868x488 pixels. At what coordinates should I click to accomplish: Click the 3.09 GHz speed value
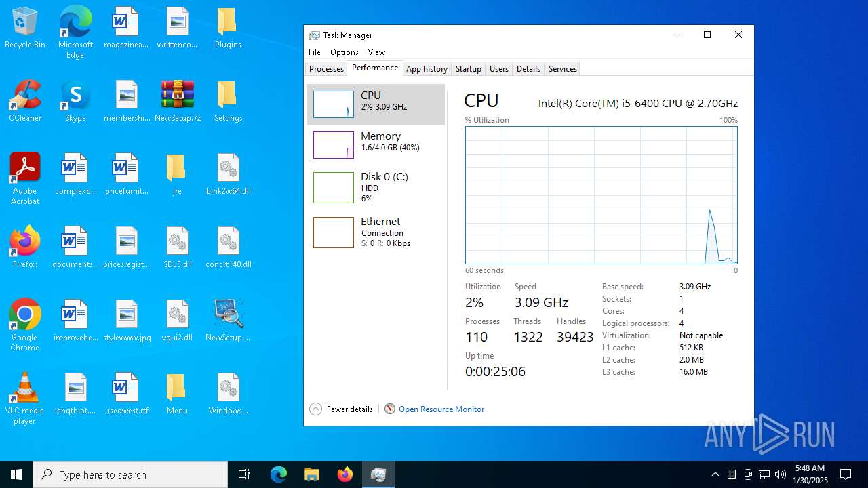(x=541, y=302)
